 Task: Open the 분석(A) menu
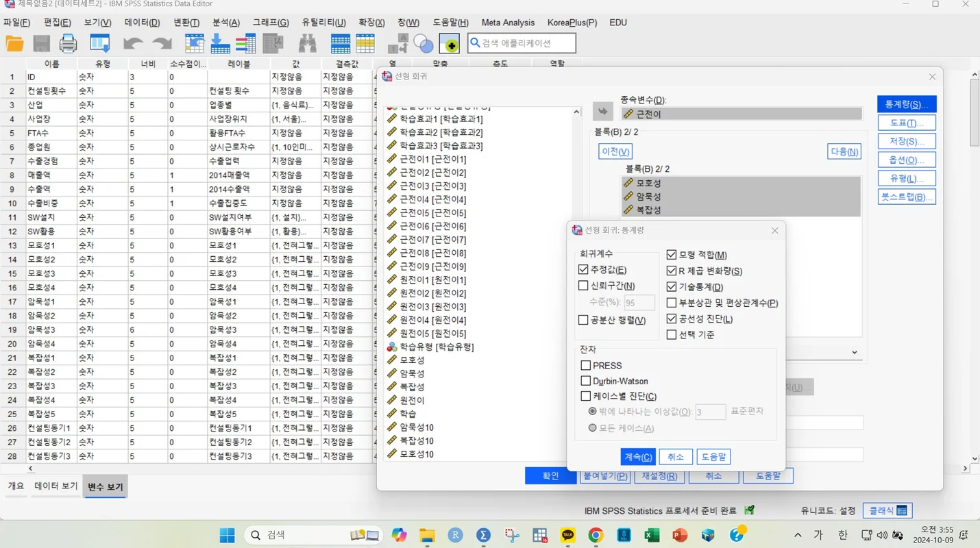pos(226,23)
